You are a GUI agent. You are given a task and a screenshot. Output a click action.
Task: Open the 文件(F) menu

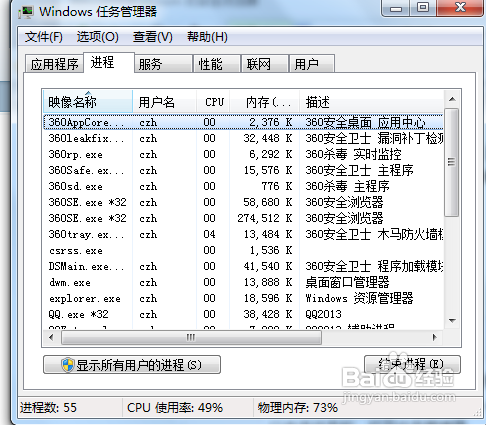43,37
